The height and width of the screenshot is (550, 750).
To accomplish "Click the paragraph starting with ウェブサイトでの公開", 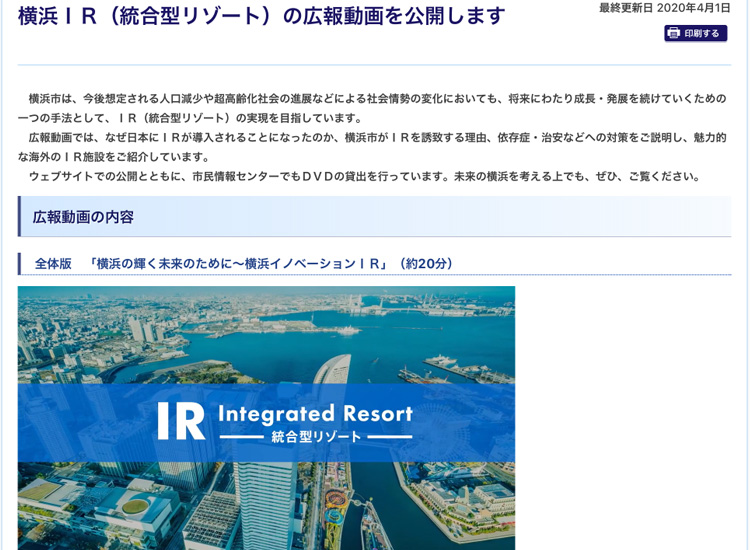I will coord(365,176).
